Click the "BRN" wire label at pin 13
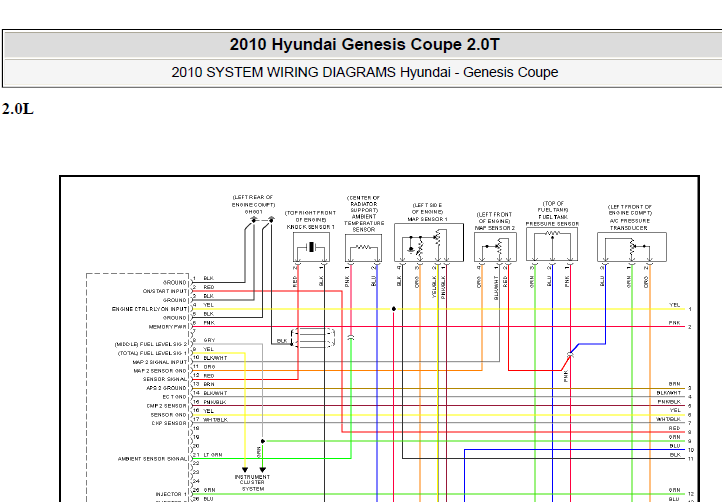Image resolution: width=722 pixels, height=502 pixels. [209, 384]
